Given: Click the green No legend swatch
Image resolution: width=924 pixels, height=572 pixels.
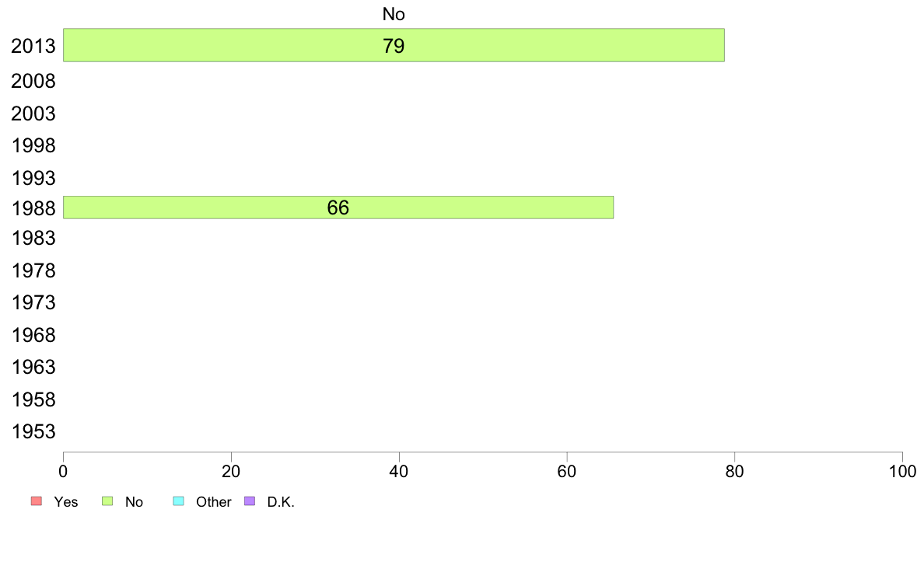Looking at the screenshot, I should (x=108, y=501).
